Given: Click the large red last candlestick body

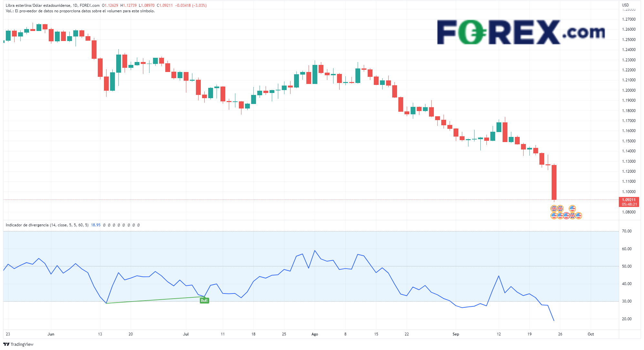Looking at the screenshot, I should click(554, 182).
